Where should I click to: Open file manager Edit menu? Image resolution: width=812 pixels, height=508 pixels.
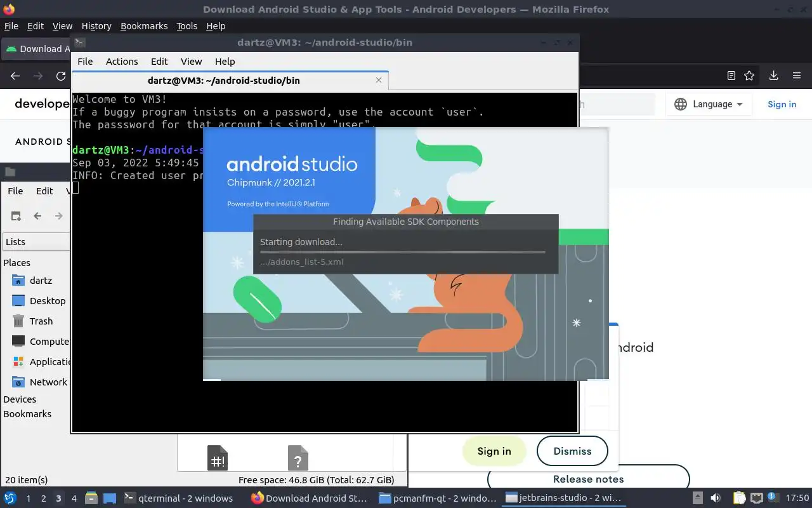(44, 190)
